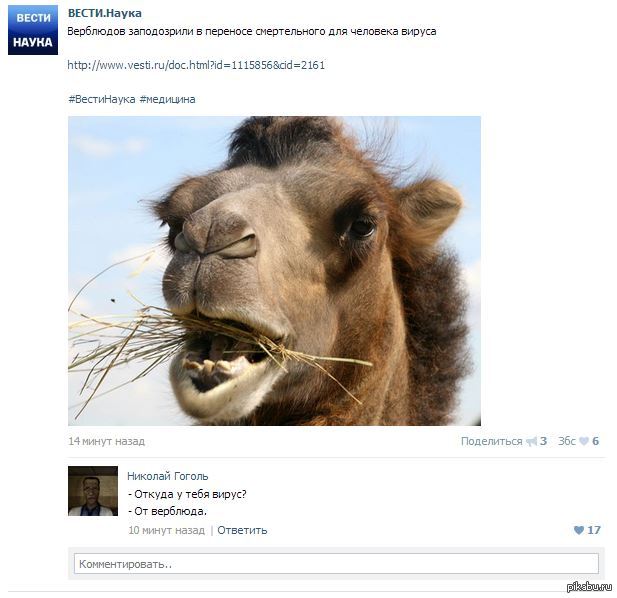The width and height of the screenshot is (617, 598).
Task: Open the #медицина hashtag
Action: pyautogui.click(x=168, y=99)
